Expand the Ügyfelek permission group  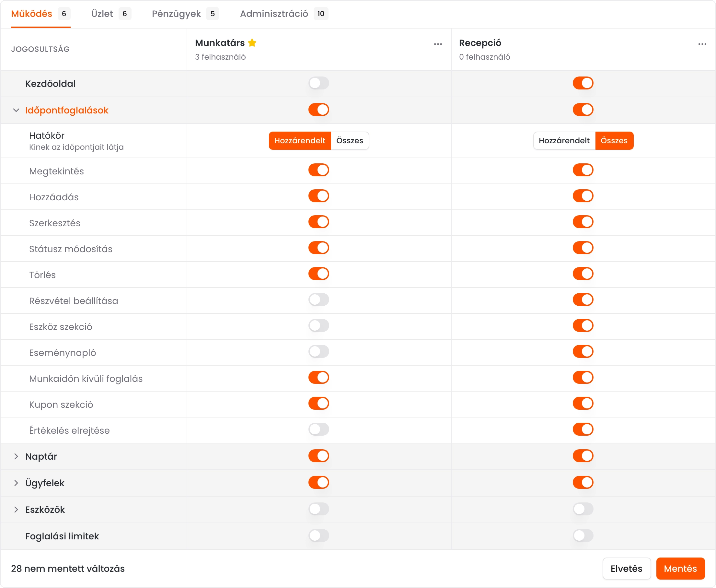point(16,483)
